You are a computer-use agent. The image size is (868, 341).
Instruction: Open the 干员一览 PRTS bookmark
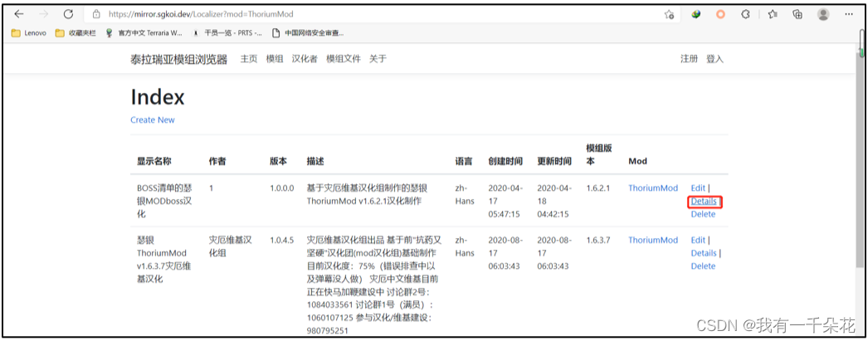pyautogui.click(x=227, y=33)
